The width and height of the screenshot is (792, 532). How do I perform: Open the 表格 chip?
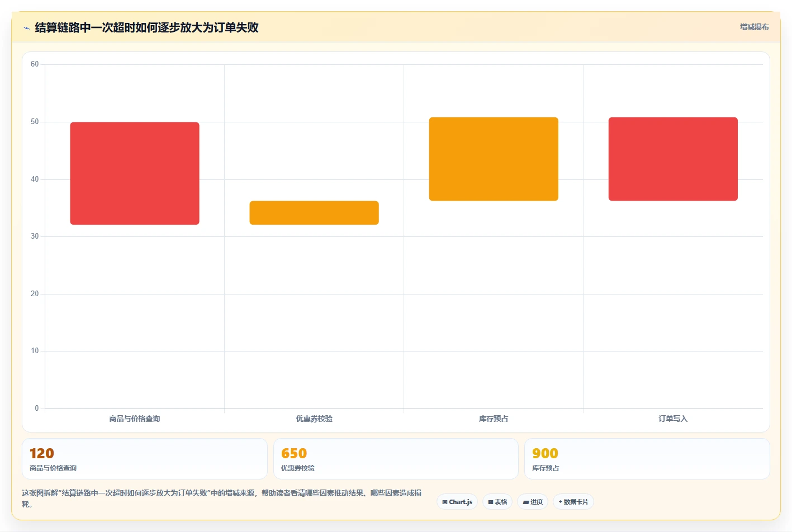tap(497, 502)
